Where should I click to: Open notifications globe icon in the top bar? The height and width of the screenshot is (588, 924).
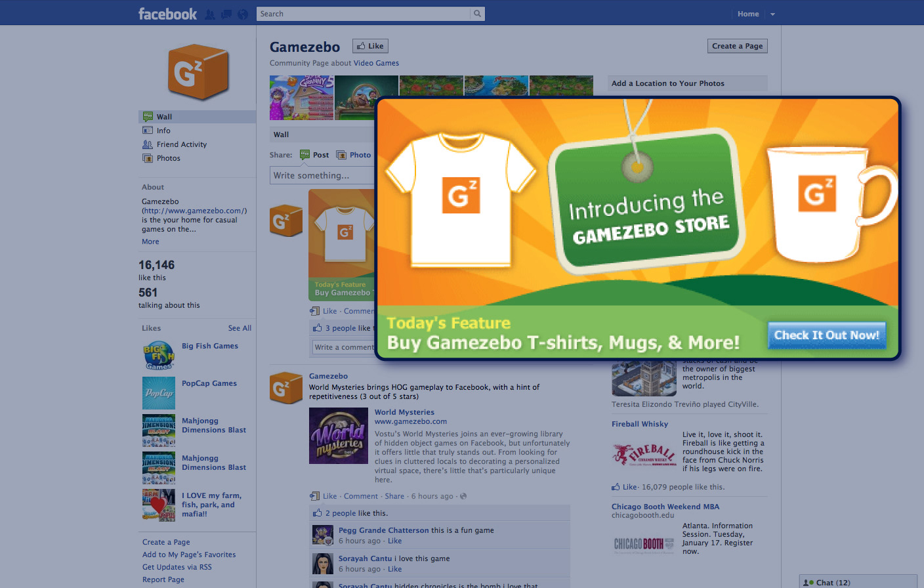pyautogui.click(x=243, y=14)
